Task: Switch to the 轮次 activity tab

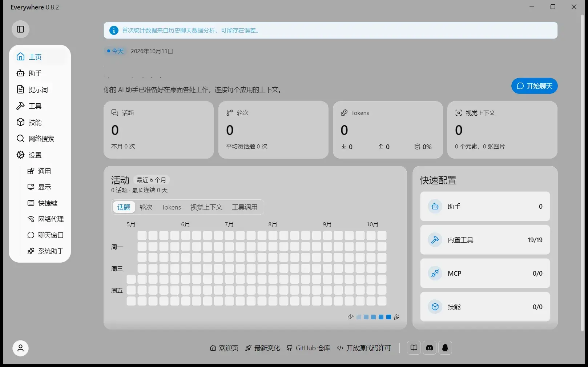Action: click(x=146, y=207)
